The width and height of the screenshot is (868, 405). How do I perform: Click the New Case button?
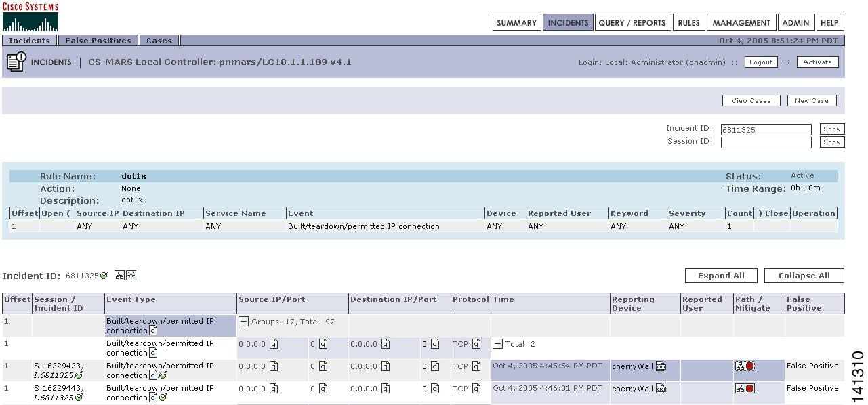click(x=811, y=100)
